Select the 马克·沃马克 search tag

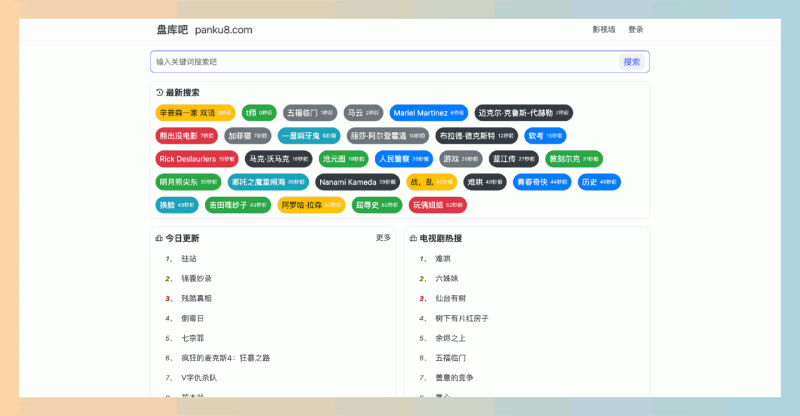pyautogui.click(x=279, y=159)
